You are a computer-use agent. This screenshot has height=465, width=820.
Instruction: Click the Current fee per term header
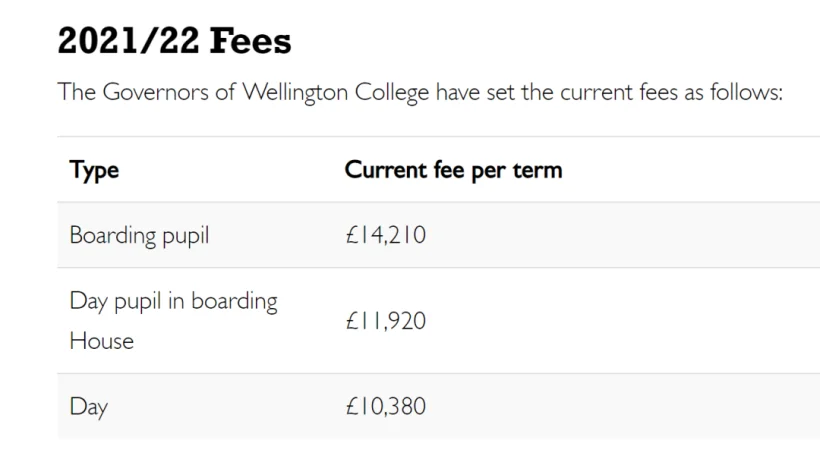[x=453, y=170]
